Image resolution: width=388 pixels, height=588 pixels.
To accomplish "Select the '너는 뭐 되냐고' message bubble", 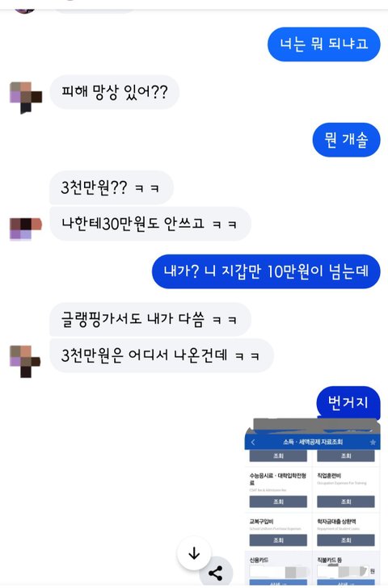I will click(x=324, y=44).
